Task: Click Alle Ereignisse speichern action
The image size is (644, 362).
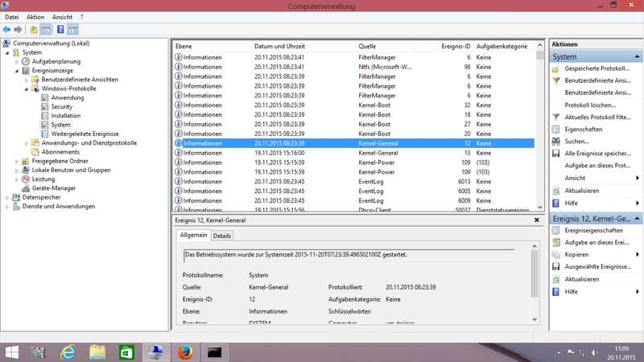Action: point(597,154)
